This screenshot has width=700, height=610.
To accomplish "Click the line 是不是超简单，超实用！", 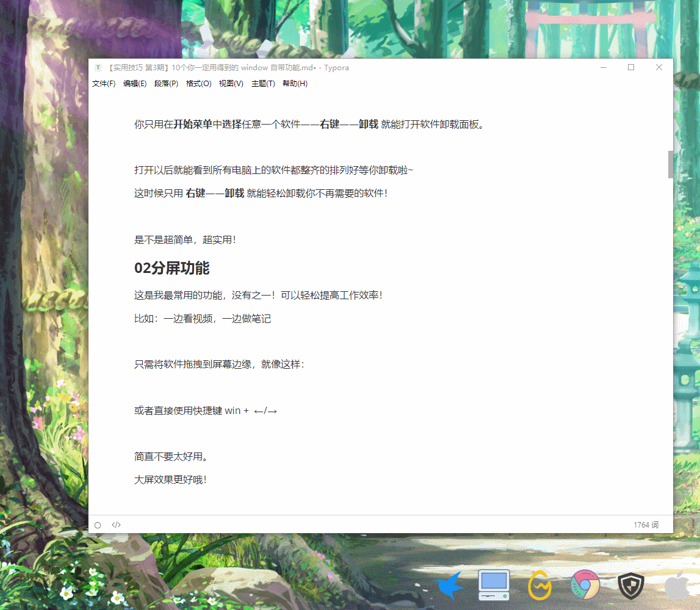I will click(x=185, y=240).
